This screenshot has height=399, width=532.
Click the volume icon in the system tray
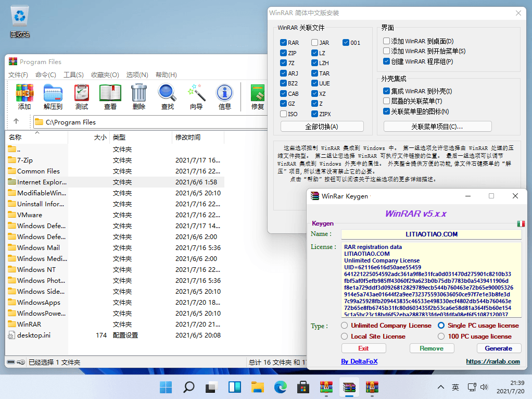[x=484, y=387]
